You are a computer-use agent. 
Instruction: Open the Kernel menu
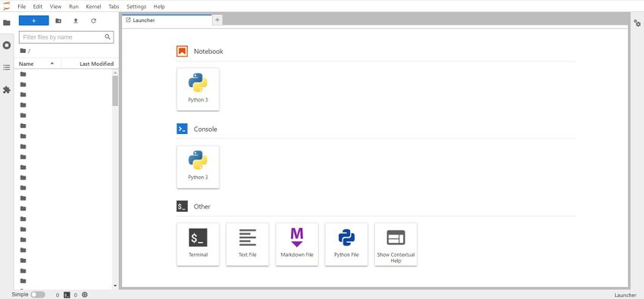coord(94,7)
